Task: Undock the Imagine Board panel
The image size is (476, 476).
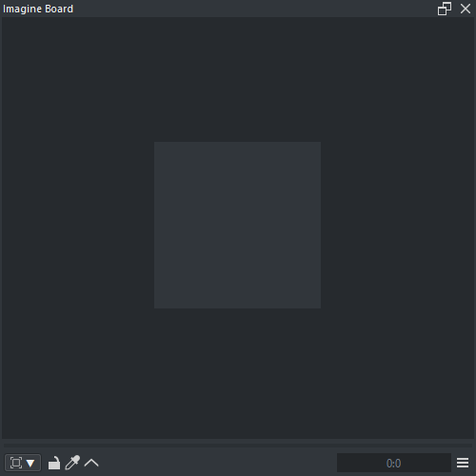Action: coord(445,9)
